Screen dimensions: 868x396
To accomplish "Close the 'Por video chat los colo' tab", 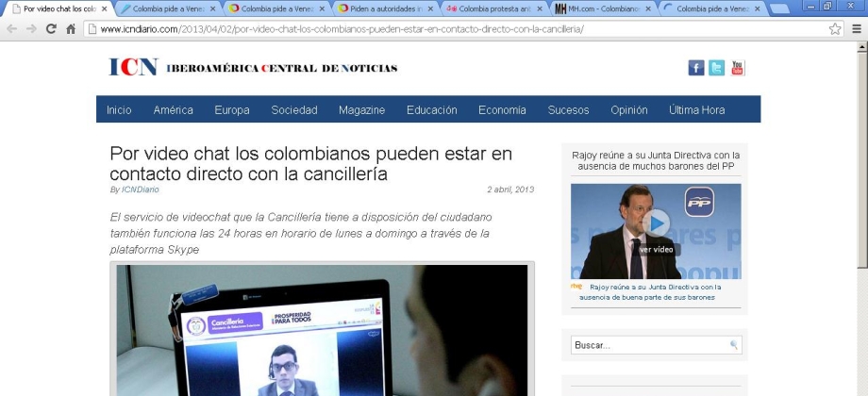I will (104, 8).
